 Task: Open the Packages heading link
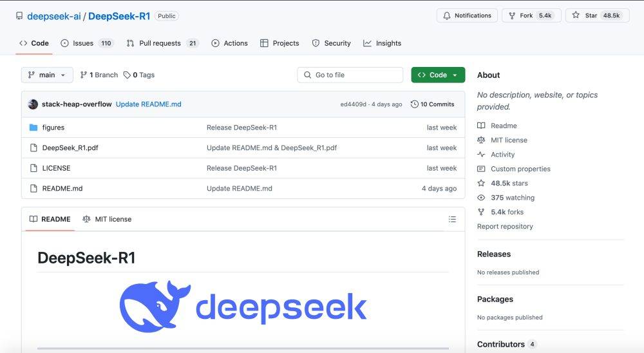(x=495, y=299)
